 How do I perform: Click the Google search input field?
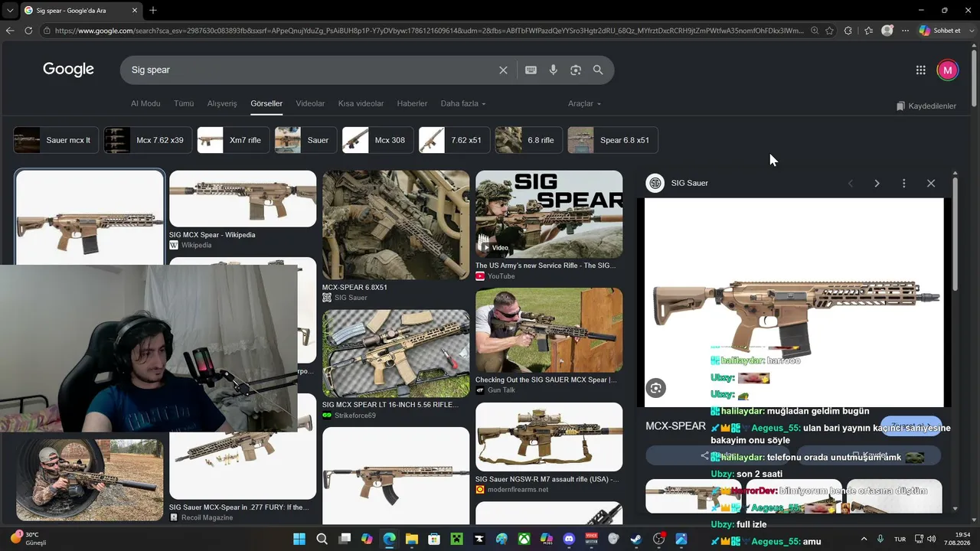pos(310,70)
